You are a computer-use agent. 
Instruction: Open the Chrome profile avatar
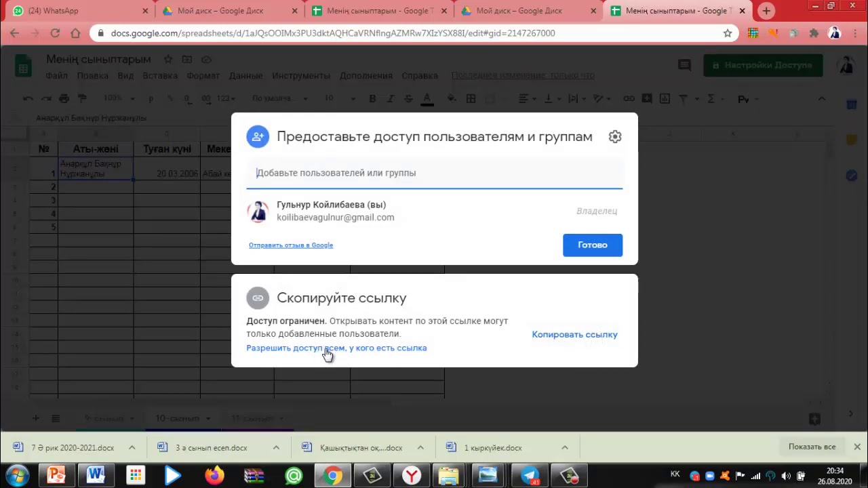[835, 33]
